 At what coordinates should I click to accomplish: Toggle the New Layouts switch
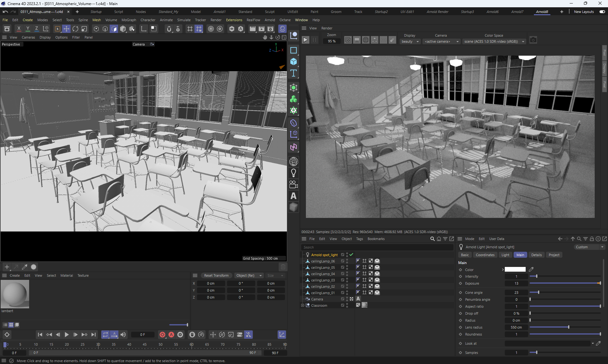pyautogui.click(x=602, y=12)
